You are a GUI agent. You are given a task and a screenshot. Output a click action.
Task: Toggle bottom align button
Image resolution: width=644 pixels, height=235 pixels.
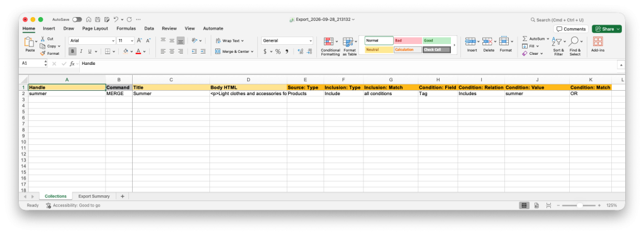(180, 40)
